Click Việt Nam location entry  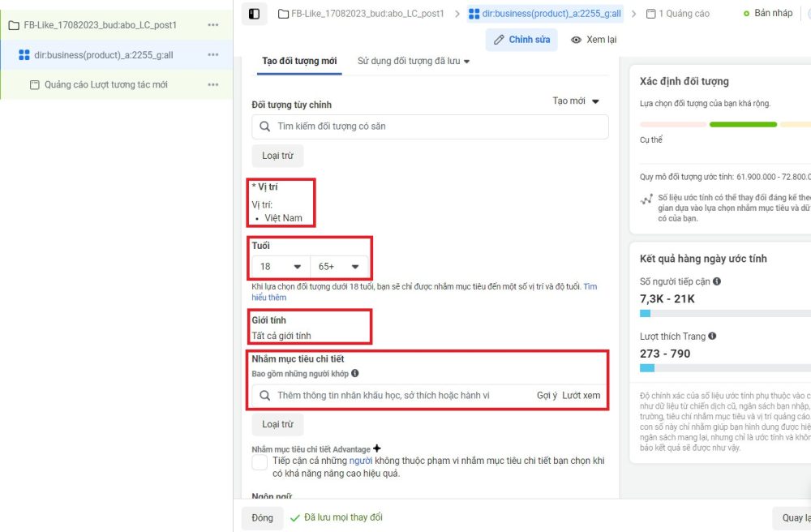coord(283,218)
